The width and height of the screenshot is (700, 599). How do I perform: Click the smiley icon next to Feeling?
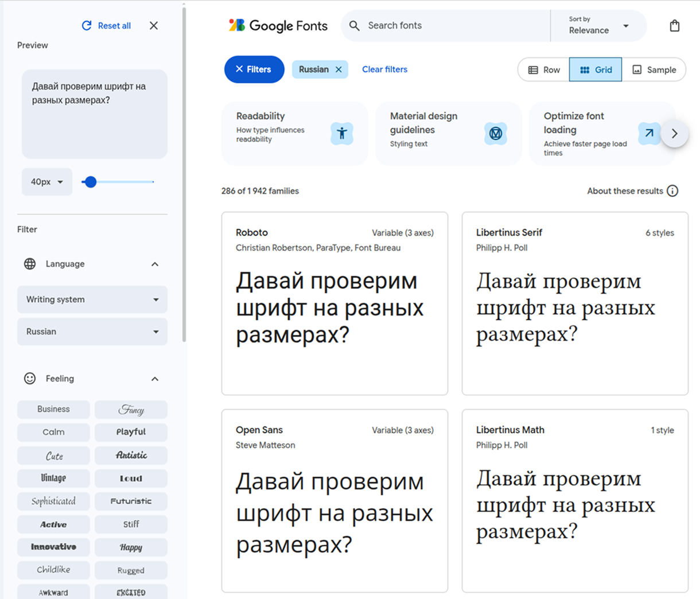click(x=30, y=379)
